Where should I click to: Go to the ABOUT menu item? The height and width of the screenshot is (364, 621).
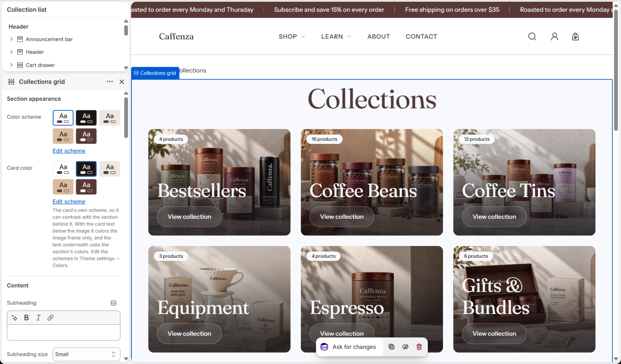(x=378, y=36)
